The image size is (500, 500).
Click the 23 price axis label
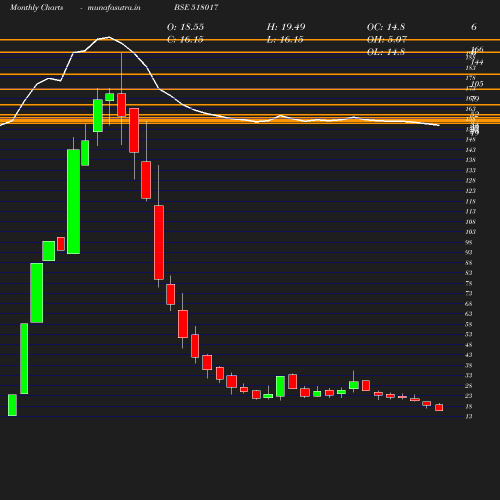(469, 396)
